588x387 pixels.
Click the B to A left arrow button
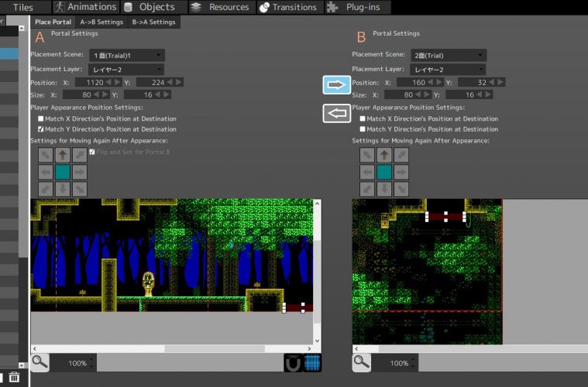[x=337, y=113]
